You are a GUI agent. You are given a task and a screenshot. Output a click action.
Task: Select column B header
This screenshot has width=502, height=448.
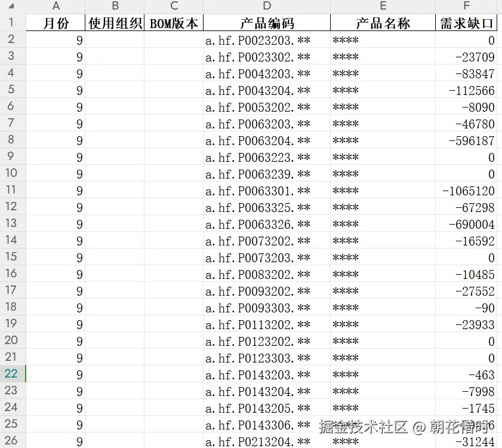115,6
